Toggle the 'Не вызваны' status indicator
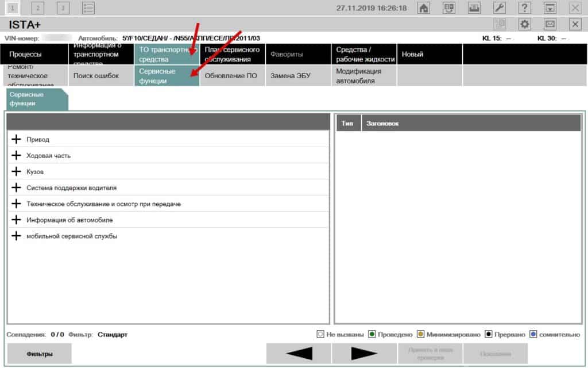Screen dimensions: 588x368 pyautogui.click(x=320, y=334)
